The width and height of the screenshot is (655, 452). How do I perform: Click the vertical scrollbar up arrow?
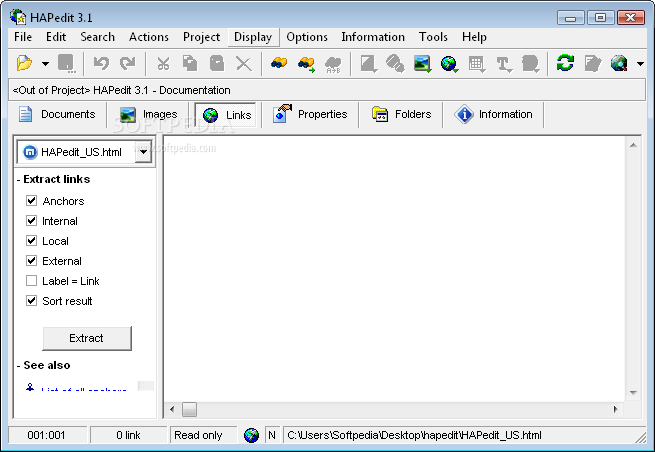click(x=633, y=145)
